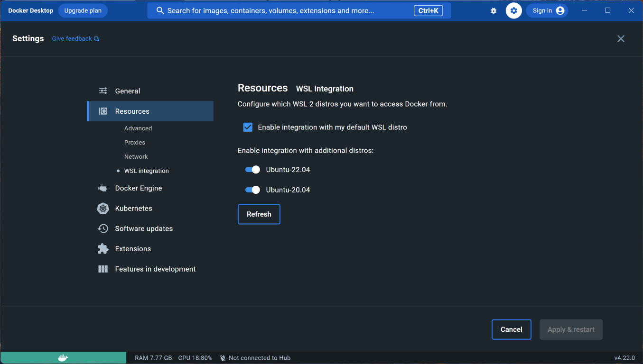
Task: Click the Docker whale icon in status bar
Action: tap(63, 358)
